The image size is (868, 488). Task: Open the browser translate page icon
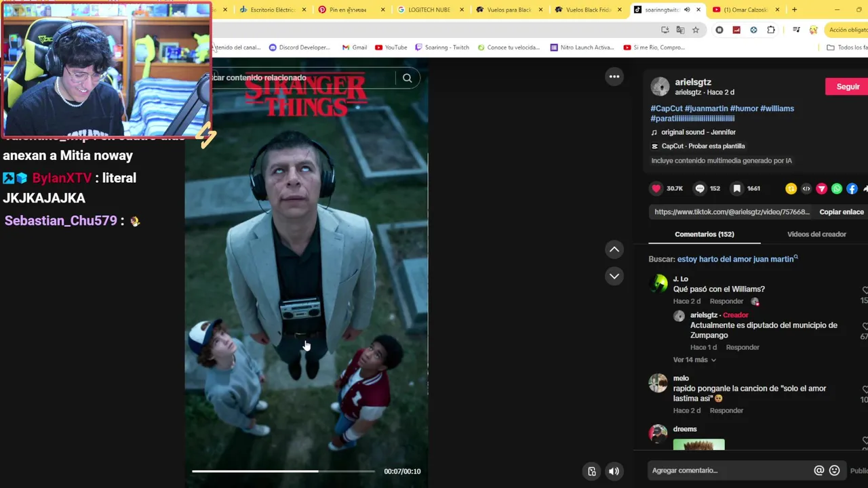click(680, 30)
